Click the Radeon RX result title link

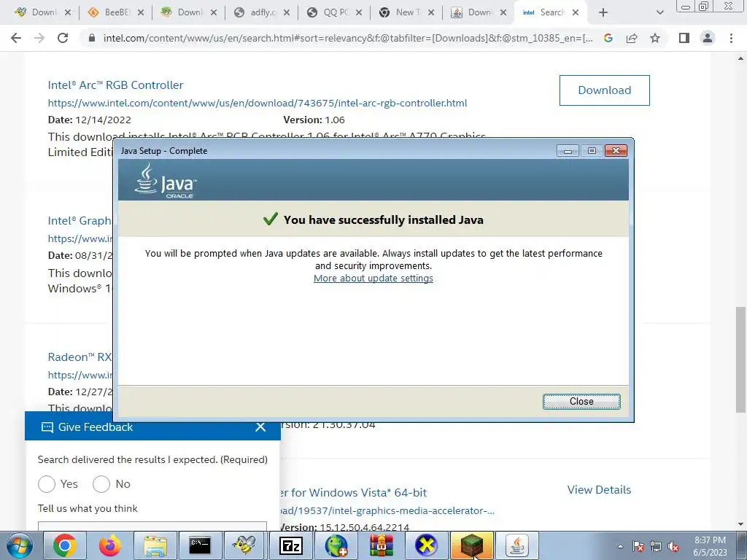(79, 357)
